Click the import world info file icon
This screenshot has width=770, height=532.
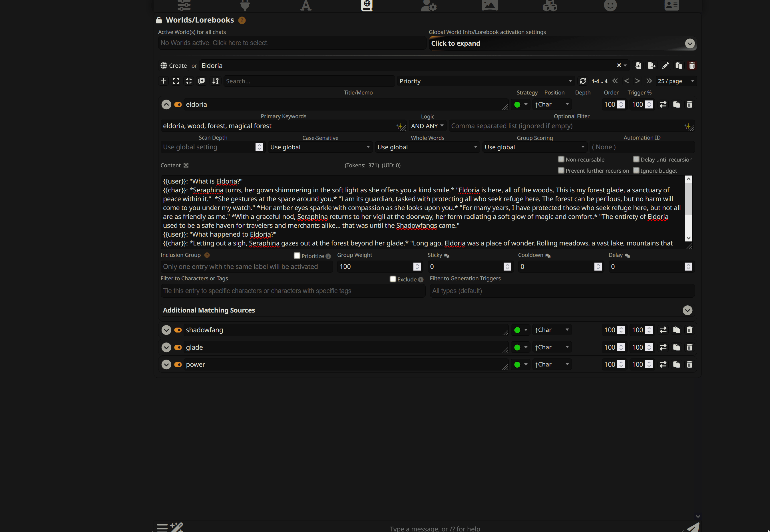tap(638, 65)
